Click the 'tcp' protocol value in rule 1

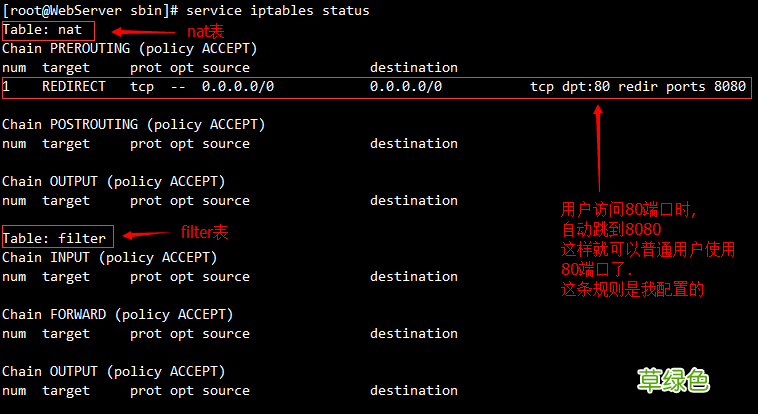coord(142,87)
